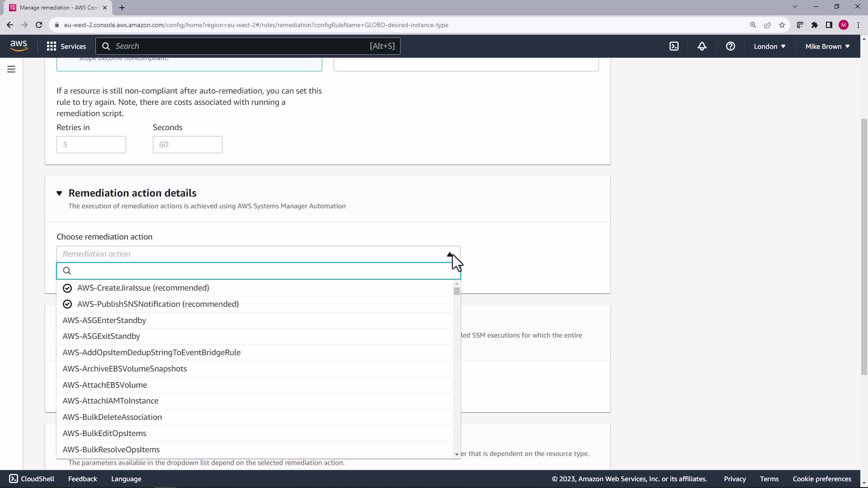
Task: Open the AWS CloudShell icon in top bar
Action: tap(674, 46)
